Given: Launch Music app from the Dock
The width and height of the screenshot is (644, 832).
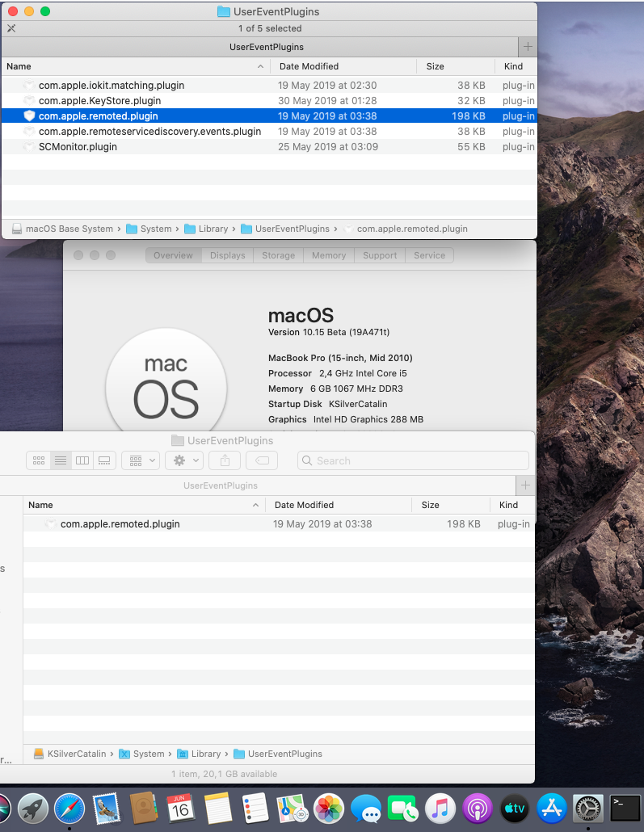Looking at the screenshot, I should (x=440, y=809).
